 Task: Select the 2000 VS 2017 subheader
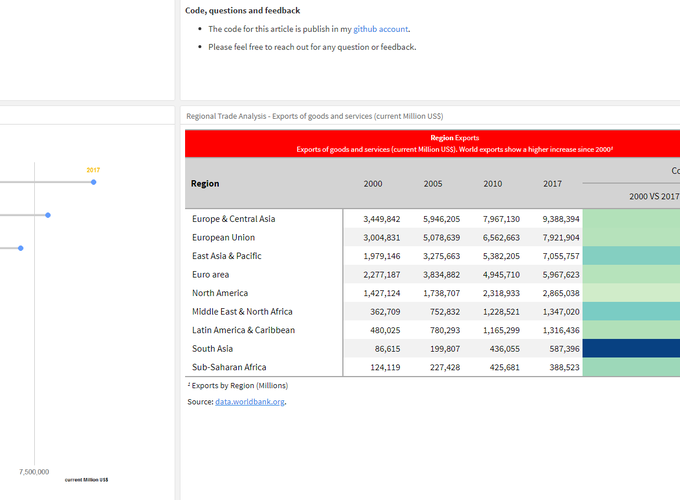pos(654,197)
